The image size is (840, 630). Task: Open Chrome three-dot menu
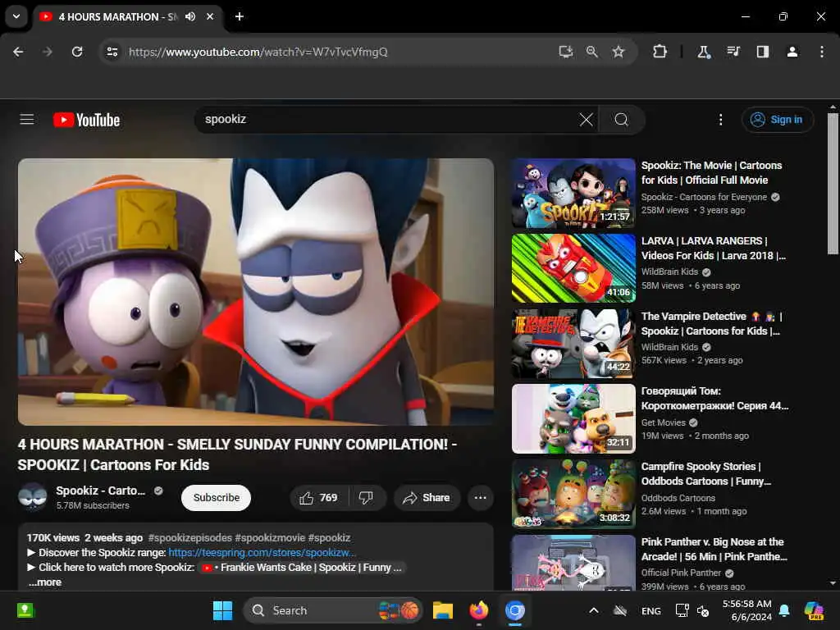[x=822, y=52]
